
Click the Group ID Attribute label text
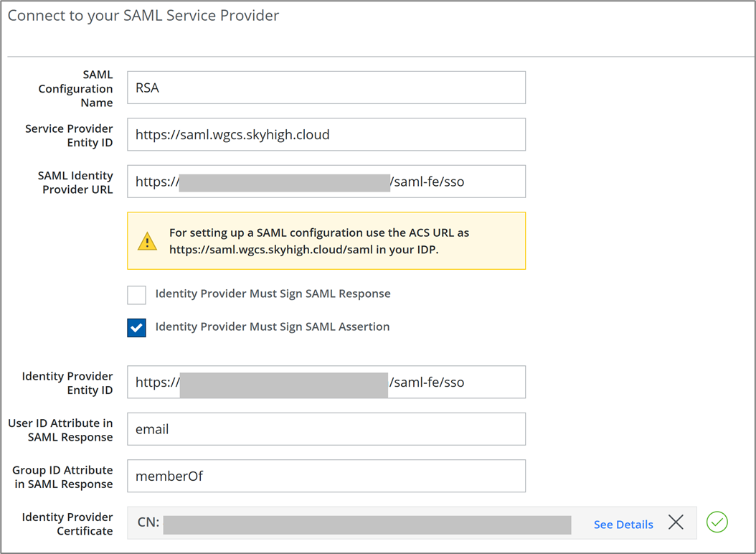point(62,476)
